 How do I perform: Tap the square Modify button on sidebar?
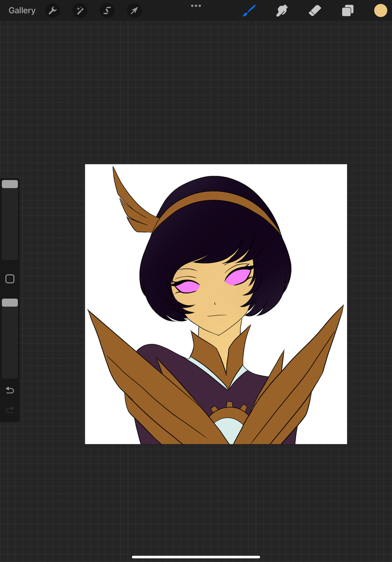tap(10, 279)
